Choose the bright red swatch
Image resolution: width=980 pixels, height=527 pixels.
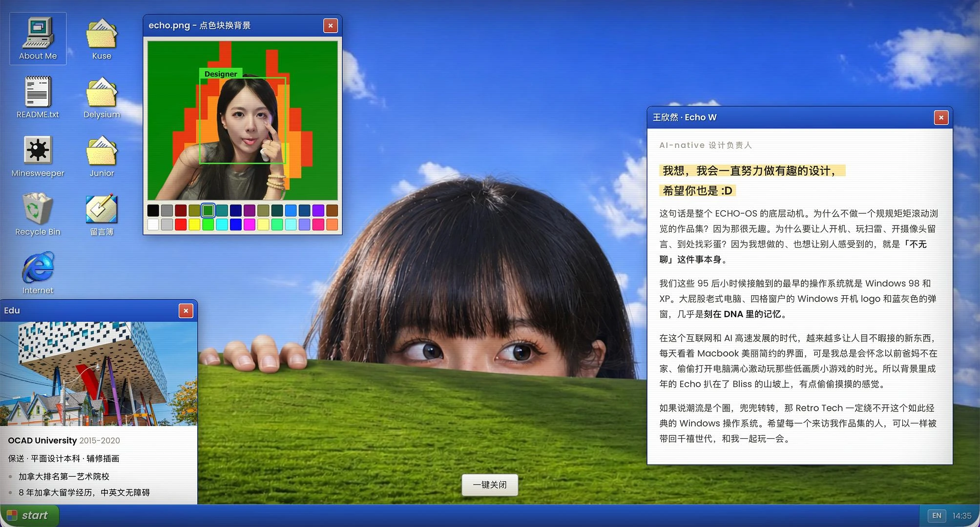[x=181, y=224]
